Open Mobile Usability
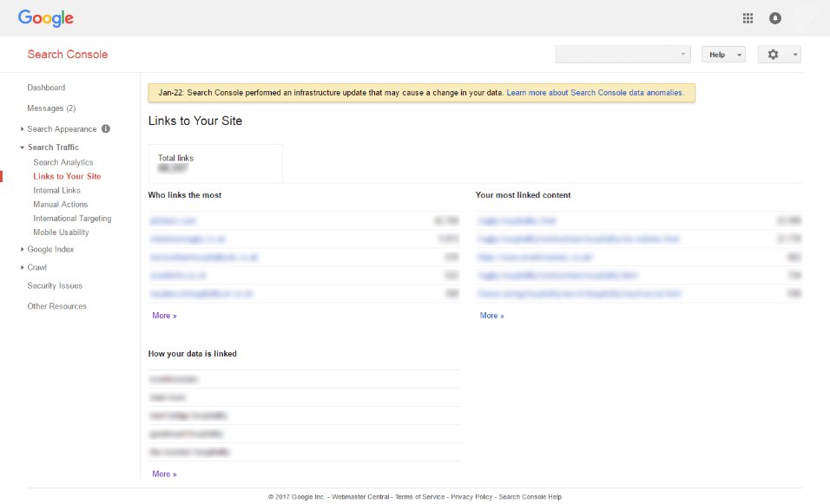 (x=61, y=232)
